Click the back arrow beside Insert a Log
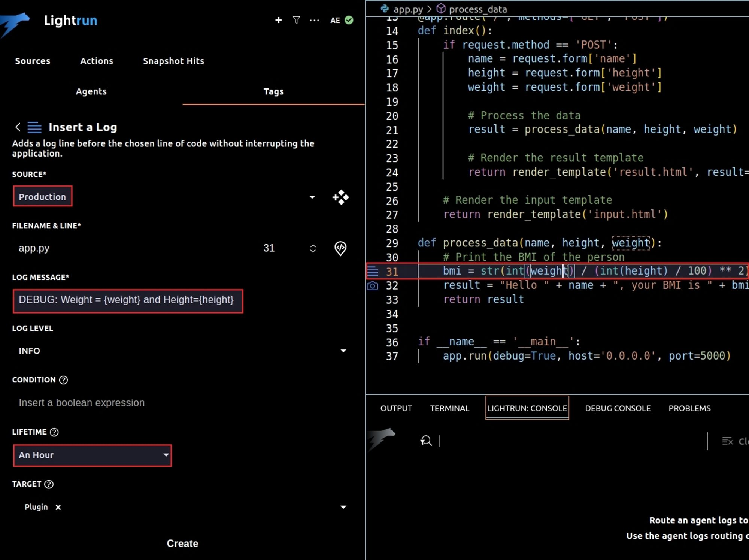This screenshot has width=749, height=560. click(x=18, y=127)
